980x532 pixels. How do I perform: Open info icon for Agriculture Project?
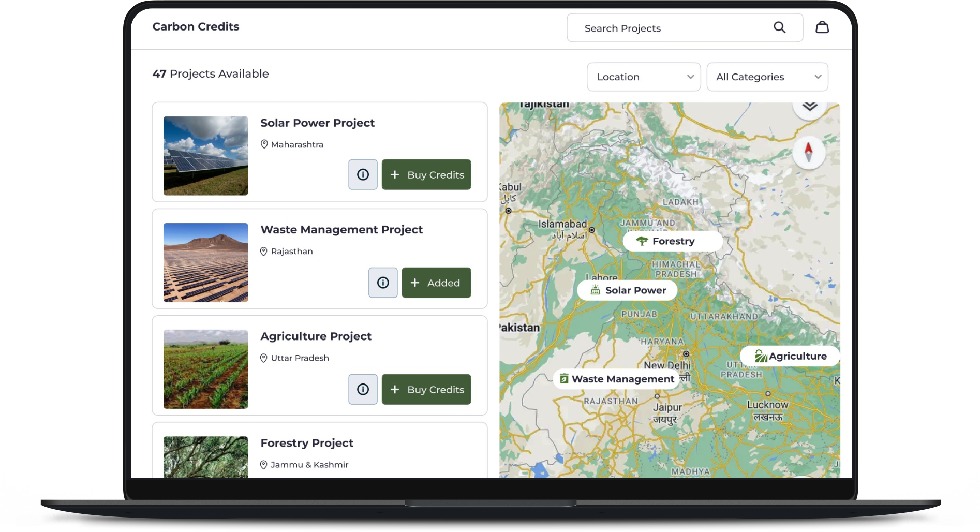pos(362,389)
